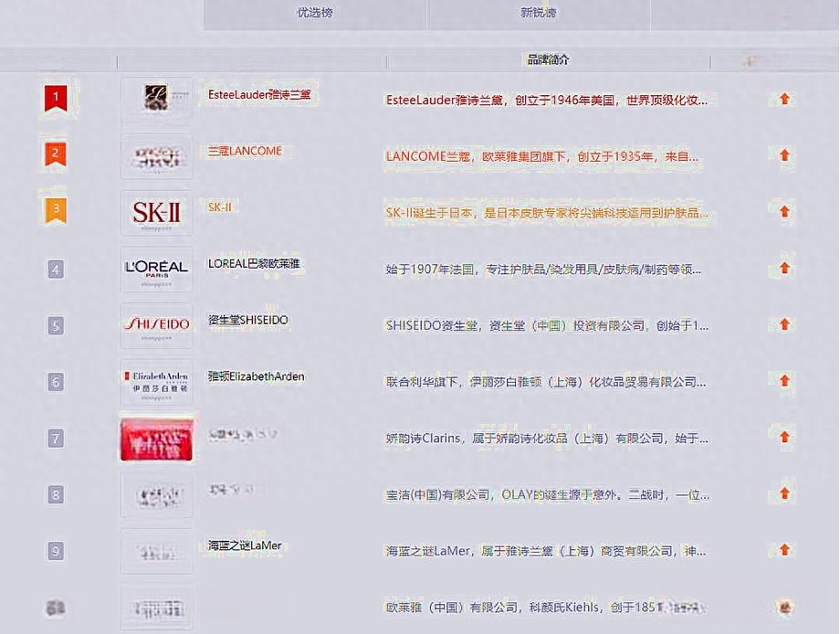Viewport: 840px width, 634px height.
Task: Open the 海蓝之谜LaMer brand link
Action: pos(245,545)
